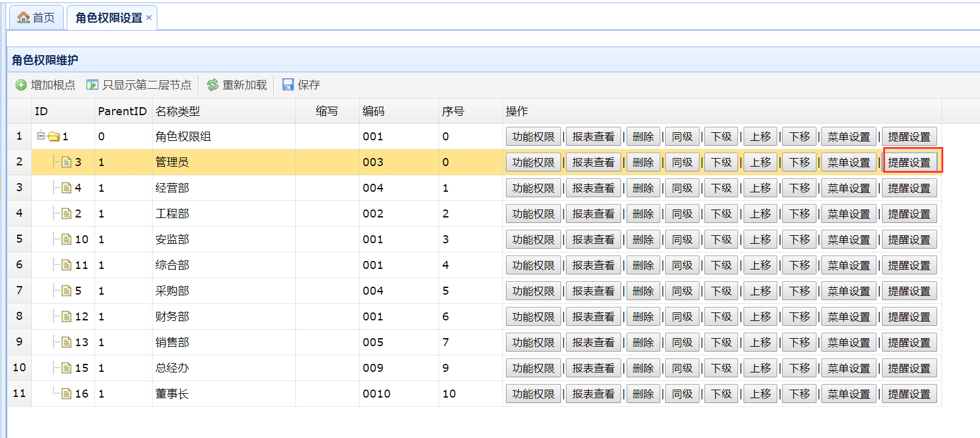Click the 名称类型 column header

(x=178, y=111)
